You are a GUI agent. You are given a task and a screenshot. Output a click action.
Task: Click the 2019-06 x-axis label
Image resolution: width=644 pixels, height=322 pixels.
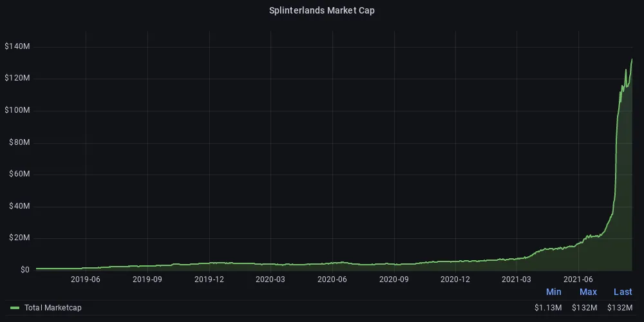tap(86, 279)
